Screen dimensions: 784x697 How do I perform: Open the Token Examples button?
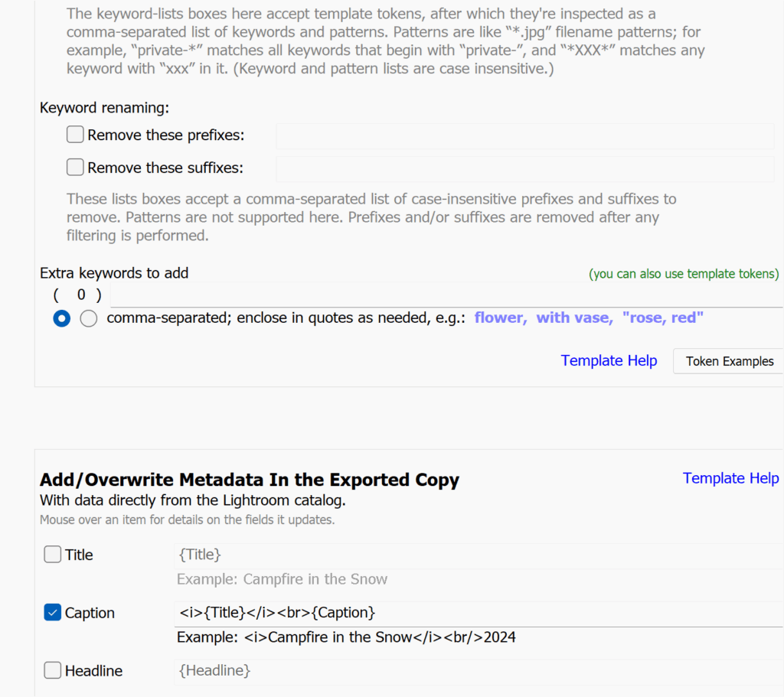[729, 361]
